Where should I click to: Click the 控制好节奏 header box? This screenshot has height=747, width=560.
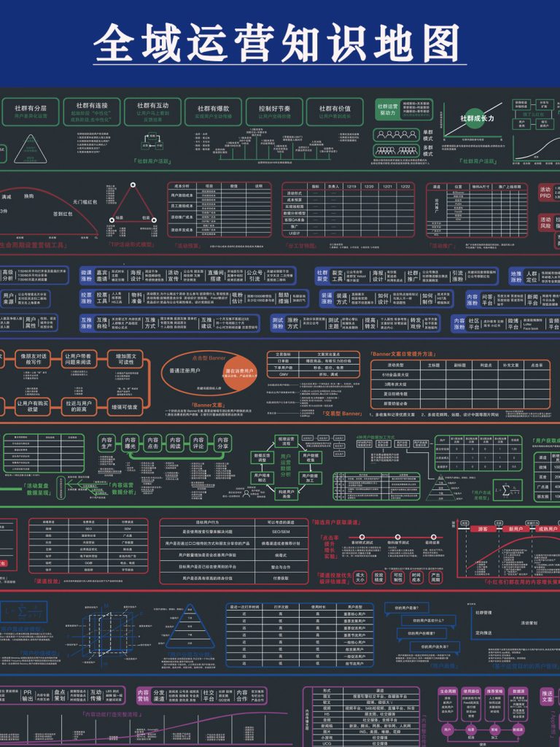point(273,110)
